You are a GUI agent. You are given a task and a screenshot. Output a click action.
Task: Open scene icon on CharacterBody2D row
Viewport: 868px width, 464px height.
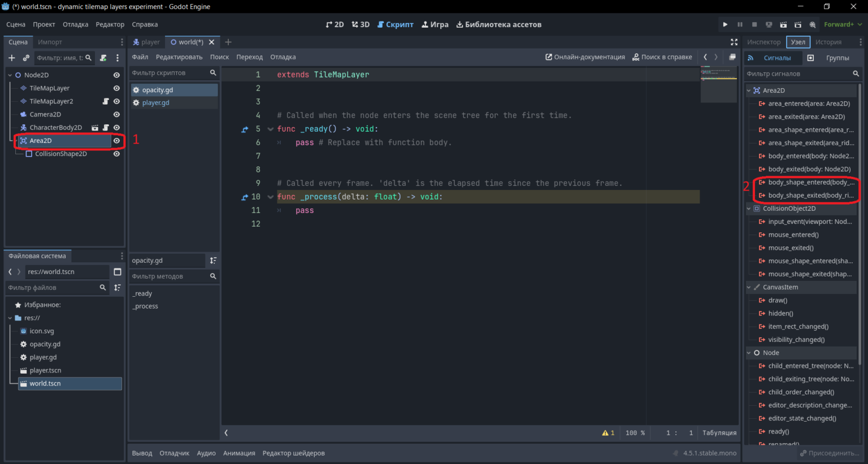pos(95,128)
